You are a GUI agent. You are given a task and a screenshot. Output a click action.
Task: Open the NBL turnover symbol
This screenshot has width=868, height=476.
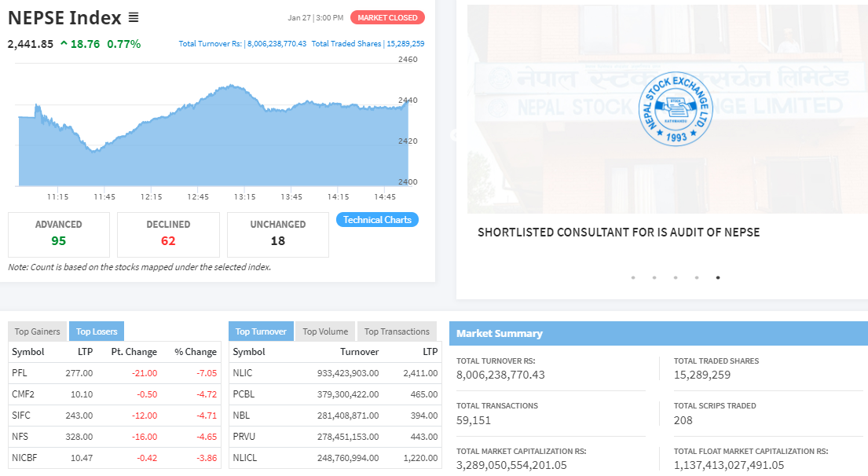[x=241, y=416]
